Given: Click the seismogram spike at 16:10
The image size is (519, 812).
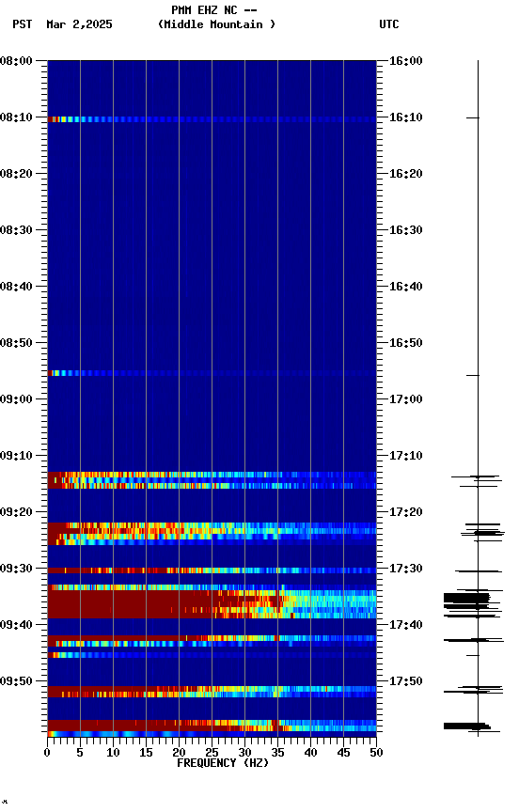Looking at the screenshot, I should [472, 118].
